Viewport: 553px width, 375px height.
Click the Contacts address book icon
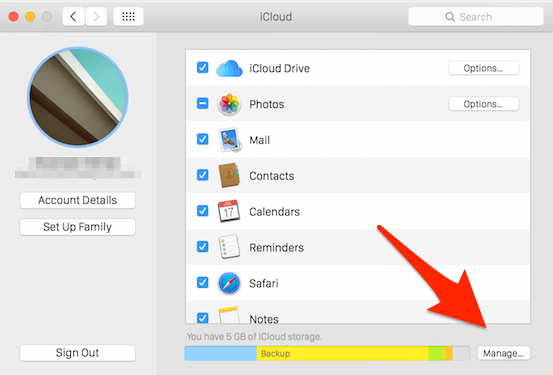coord(229,175)
